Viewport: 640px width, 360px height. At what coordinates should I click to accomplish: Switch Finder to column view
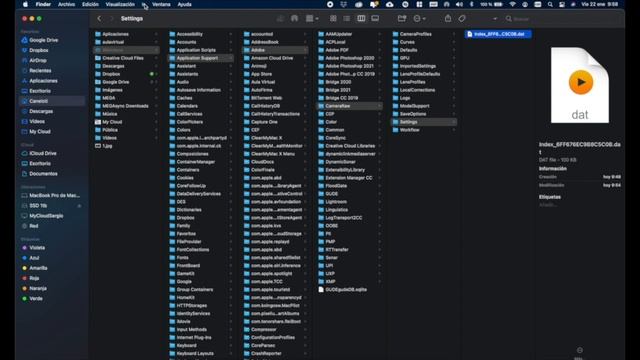361,19
